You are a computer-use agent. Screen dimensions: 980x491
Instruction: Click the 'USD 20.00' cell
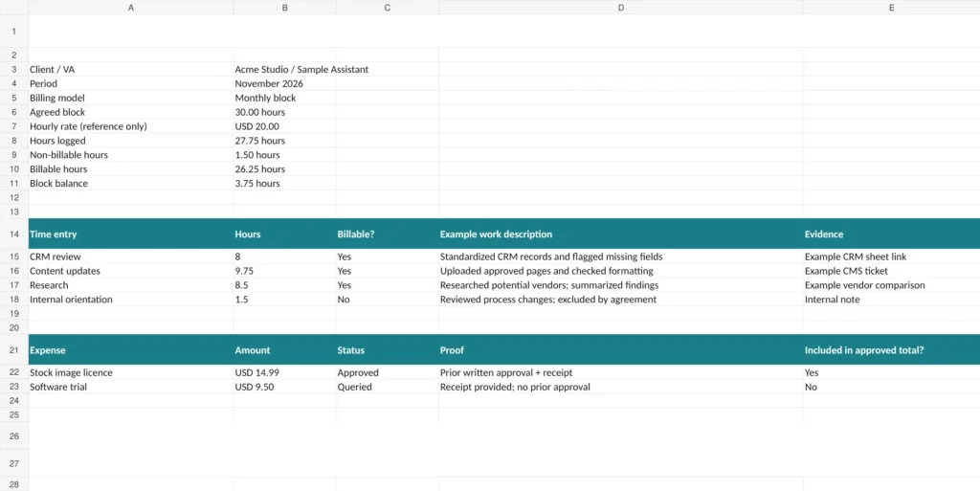pyautogui.click(x=285, y=126)
